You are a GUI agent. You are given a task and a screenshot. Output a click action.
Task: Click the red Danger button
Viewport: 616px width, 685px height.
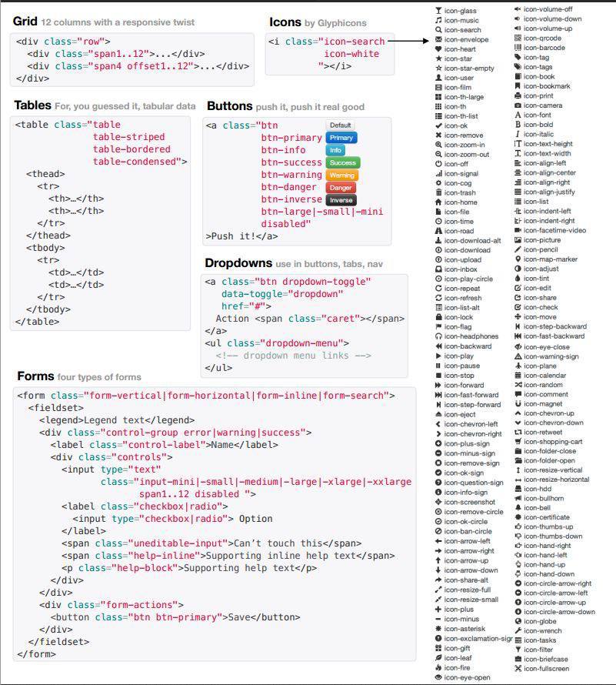pos(341,188)
